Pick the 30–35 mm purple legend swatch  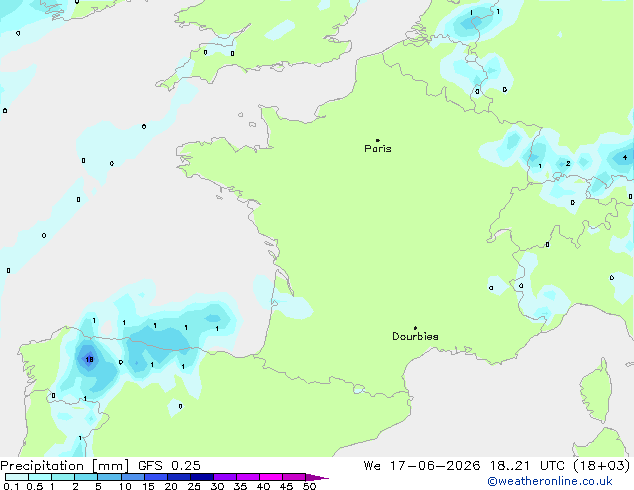pyautogui.click(x=225, y=477)
